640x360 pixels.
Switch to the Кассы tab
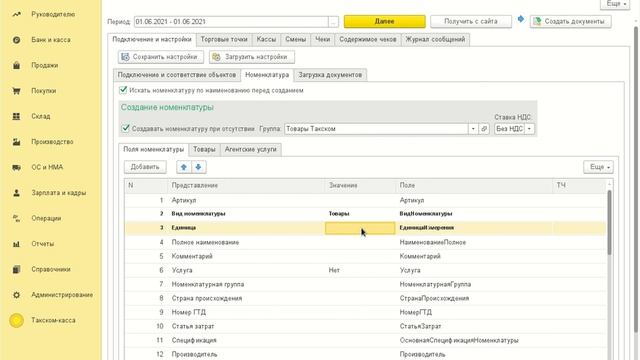tap(266, 40)
